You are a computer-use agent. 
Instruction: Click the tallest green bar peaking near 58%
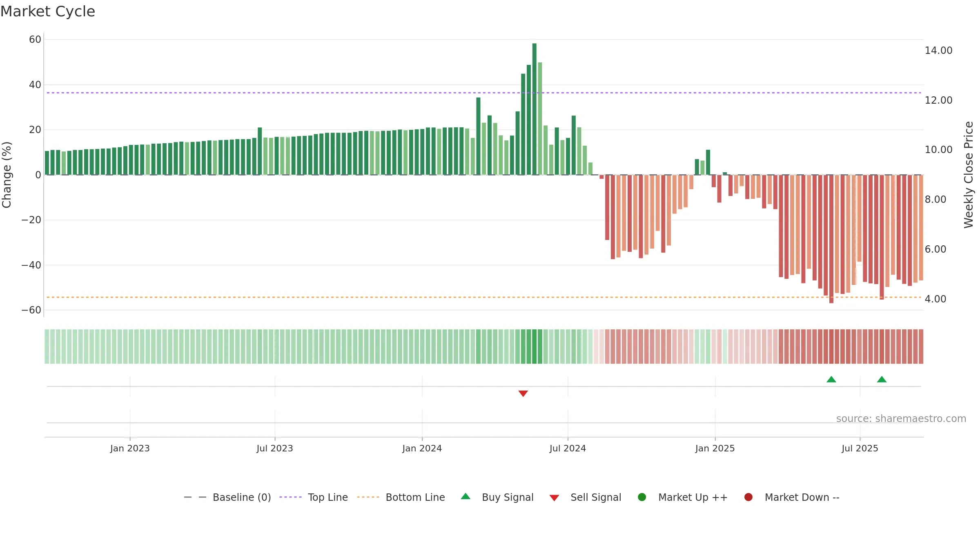pyautogui.click(x=535, y=109)
